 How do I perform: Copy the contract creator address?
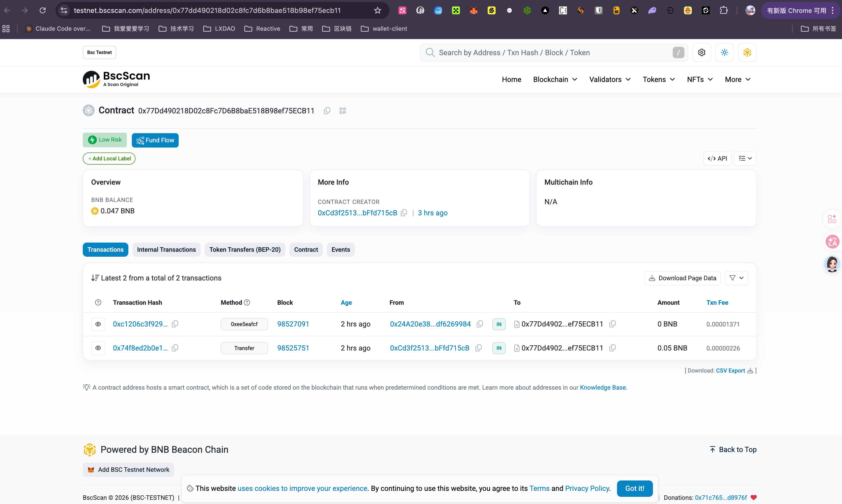[x=404, y=213]
